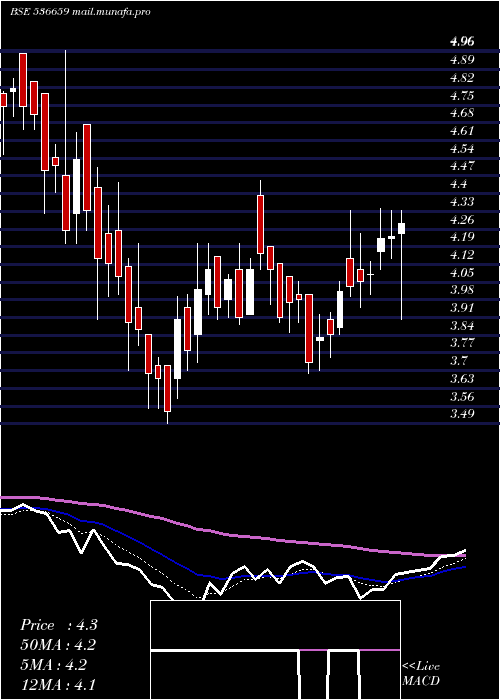The height and width of the screenshot is (700, 500).
Task: Click the 3.98 price axis label
Action: (462, 291)
